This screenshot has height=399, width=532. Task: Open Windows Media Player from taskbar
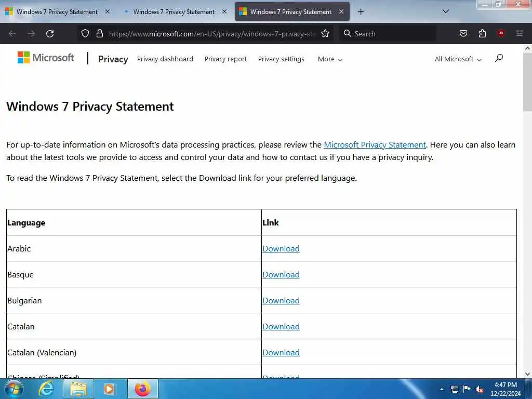pyautogui.click(x=109, y=389)
